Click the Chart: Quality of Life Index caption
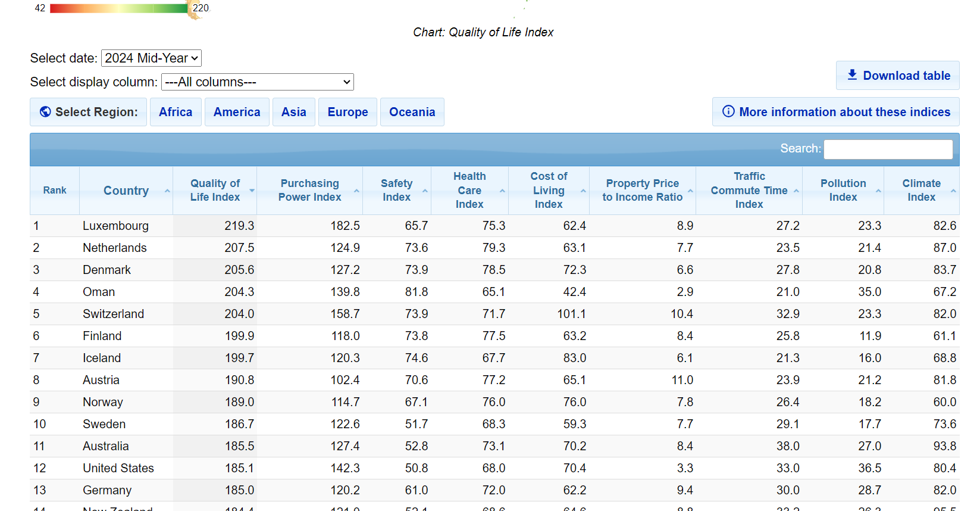 coord(483,32)
